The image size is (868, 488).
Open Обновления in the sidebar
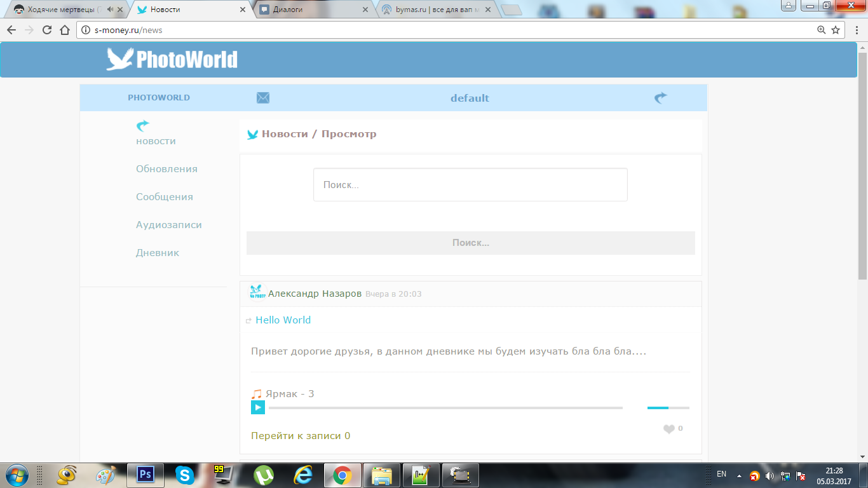coord(166,169)
